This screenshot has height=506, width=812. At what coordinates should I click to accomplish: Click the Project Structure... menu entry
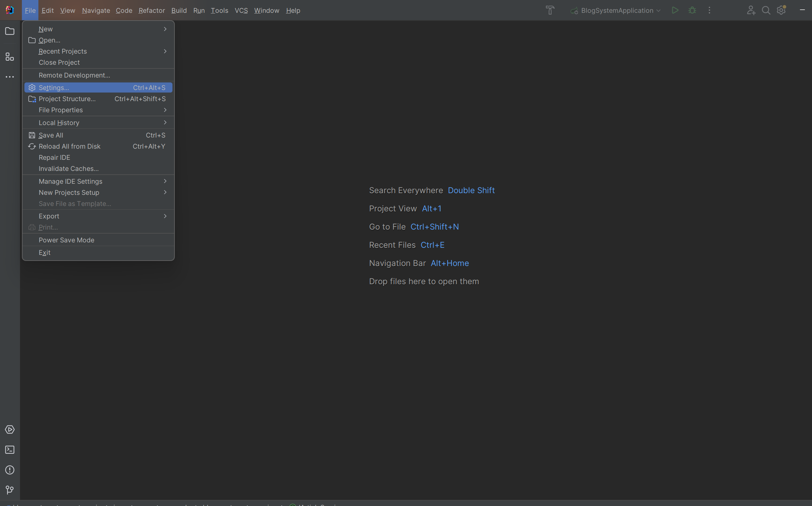(67, 99)
